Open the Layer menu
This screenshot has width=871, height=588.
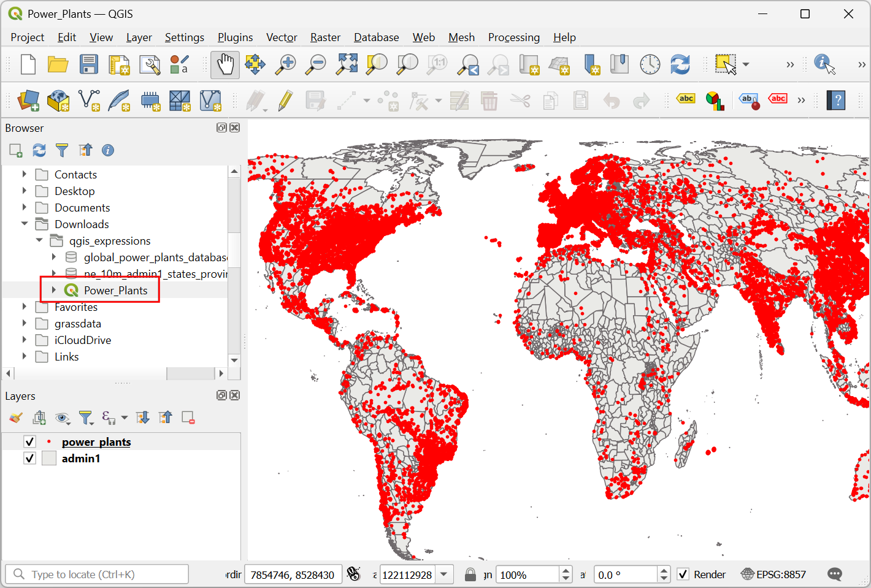(139, 37)
